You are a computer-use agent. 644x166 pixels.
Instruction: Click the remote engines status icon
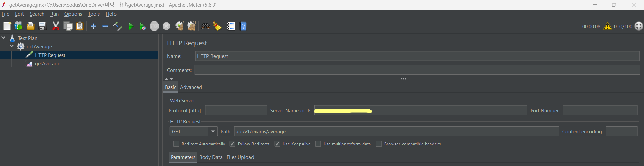(x=639, y=26)
